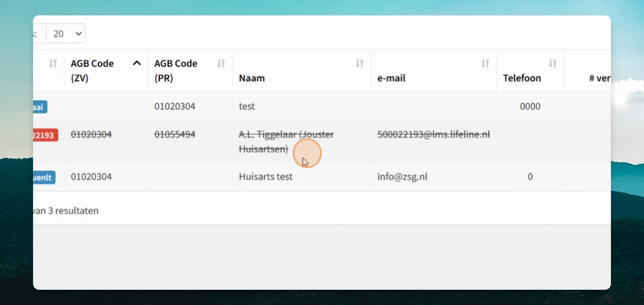Select the struck-through A.L. Tiggelaar name

tap(286, 141)
